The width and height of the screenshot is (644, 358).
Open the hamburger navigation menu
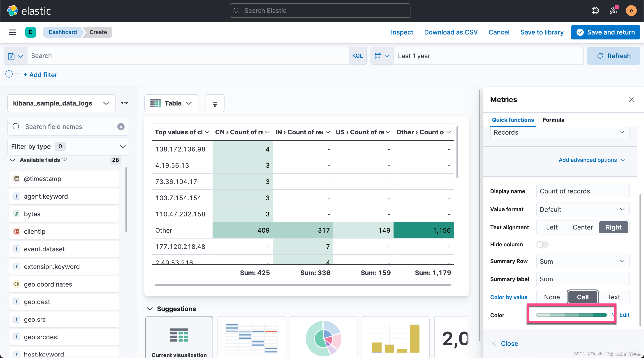click(x=12, y=32)
